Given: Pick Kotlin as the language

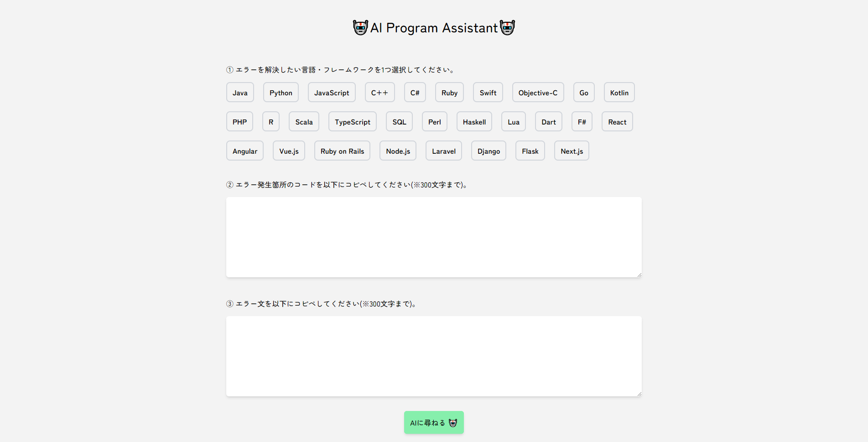Looking at the screenshot, I should click(619, 93).
